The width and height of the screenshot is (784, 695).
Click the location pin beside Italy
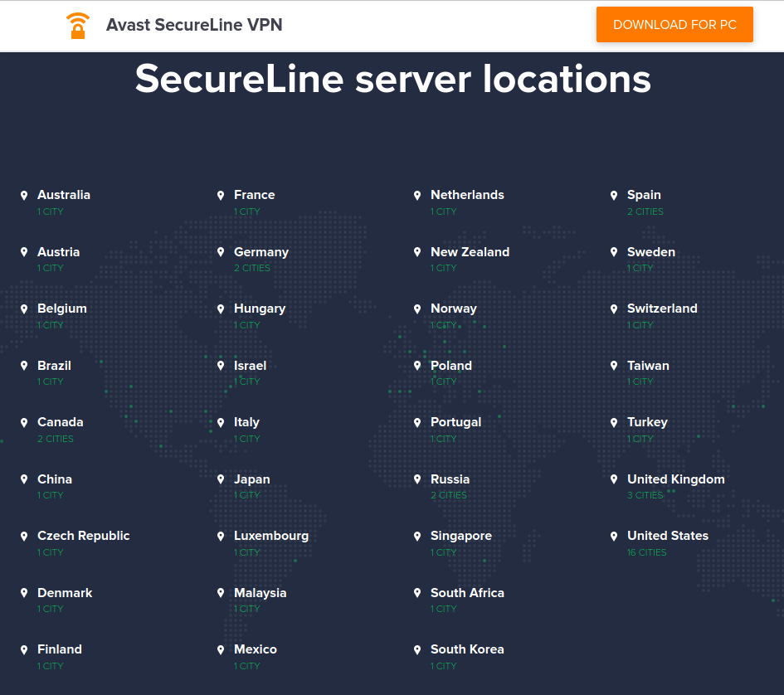point(221,422)
